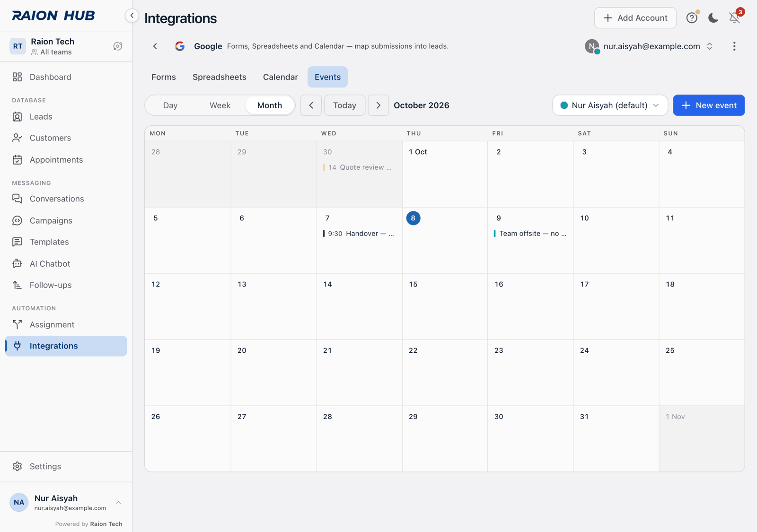Click the Leads icon in sidebar
Image resolution: width=757 pixels, height=532 pixels.
click(18, 117)
